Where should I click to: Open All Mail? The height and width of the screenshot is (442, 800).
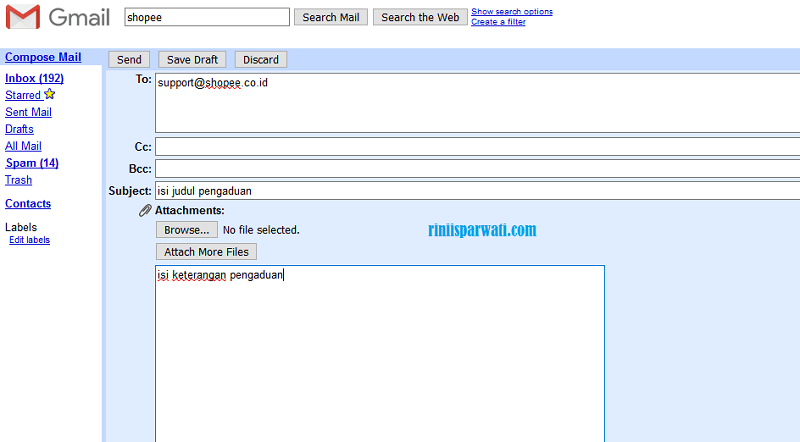point(23,146)
